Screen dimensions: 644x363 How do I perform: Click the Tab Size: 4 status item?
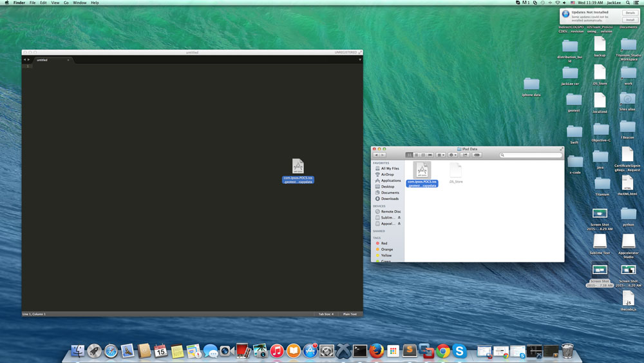[326, 314]
